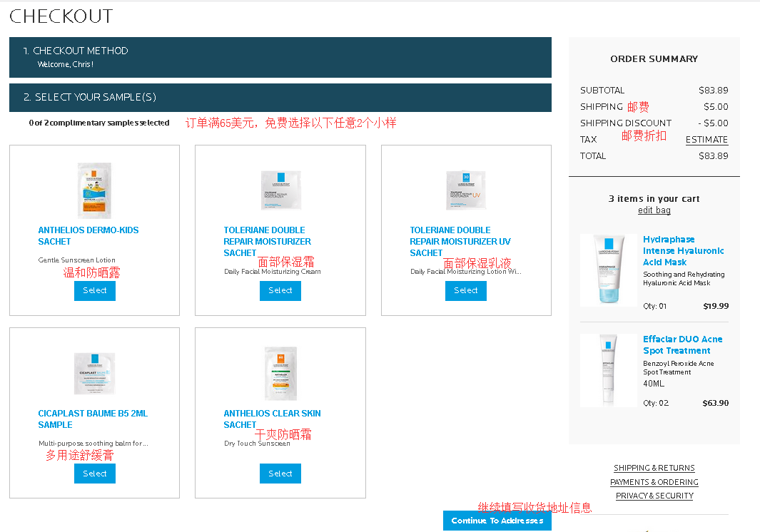Open the Hydraphase mask product image
Screen dimensions: 760x532
tap(608, 270)
